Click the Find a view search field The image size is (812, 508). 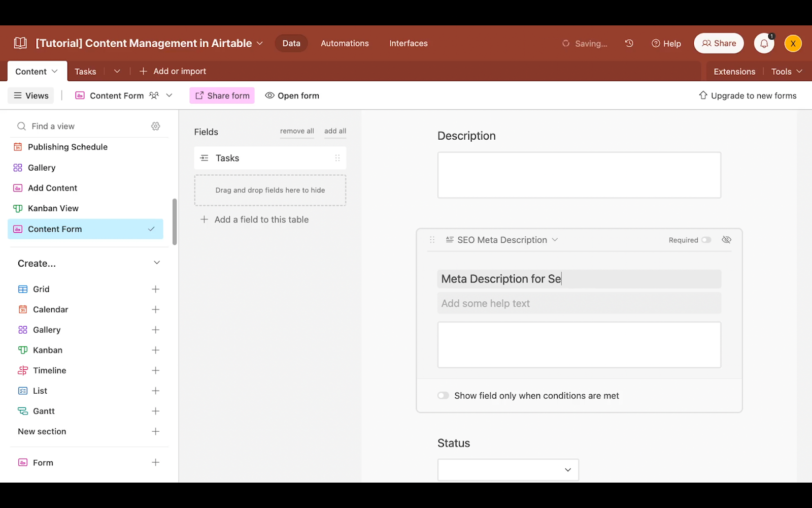coord(89,126)
